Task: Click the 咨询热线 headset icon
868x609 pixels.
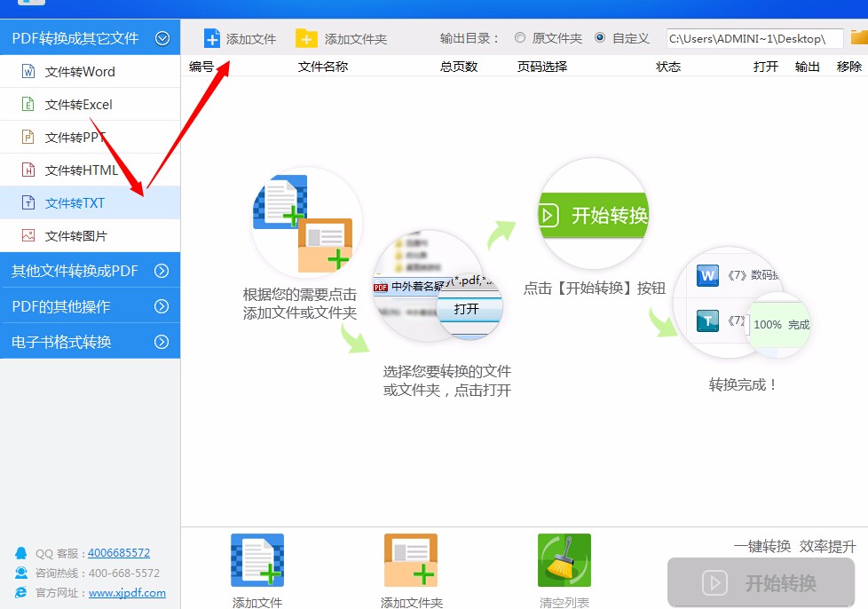Action: click(21, 573)
